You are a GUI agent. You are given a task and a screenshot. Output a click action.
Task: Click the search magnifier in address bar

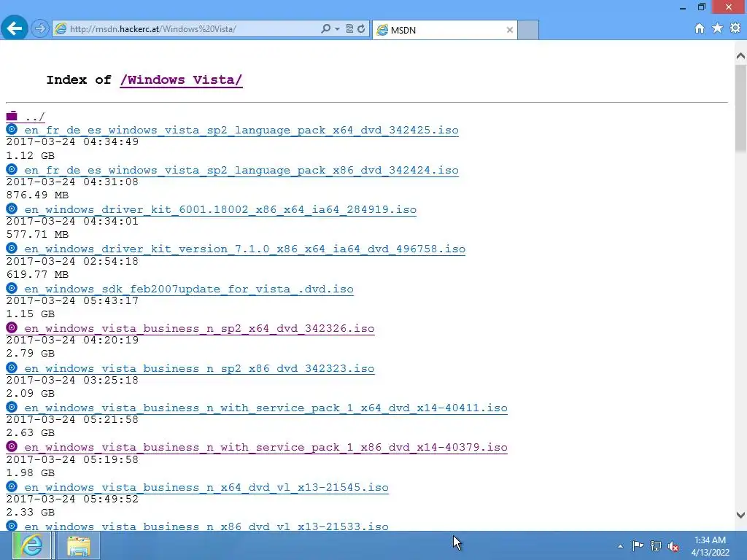click(x=325, y=29)
